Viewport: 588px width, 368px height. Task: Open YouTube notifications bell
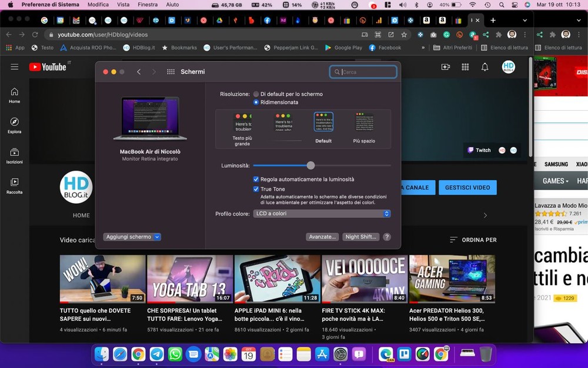tap(485, 67)
